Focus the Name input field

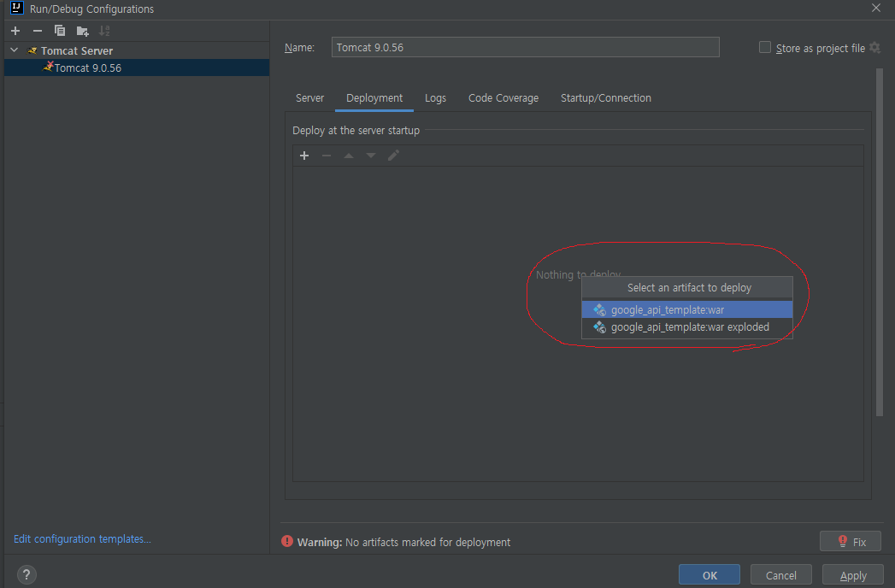coord(525,47)
